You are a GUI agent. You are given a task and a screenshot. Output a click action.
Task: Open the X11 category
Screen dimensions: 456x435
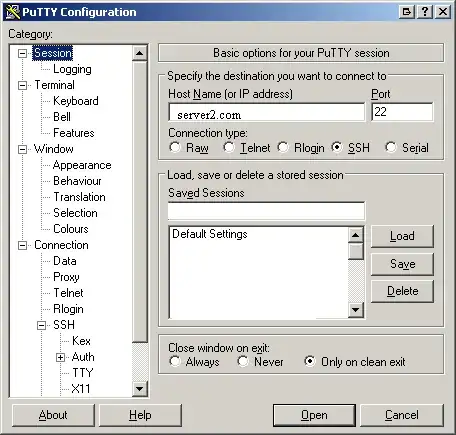point(81,389)
